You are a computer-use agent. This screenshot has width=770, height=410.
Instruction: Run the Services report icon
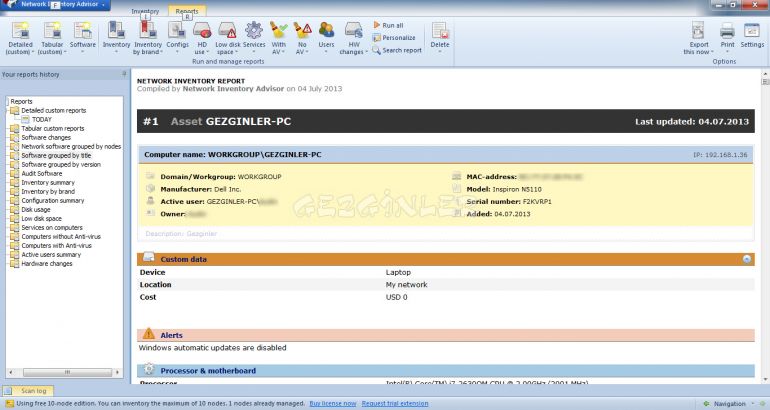254,30
